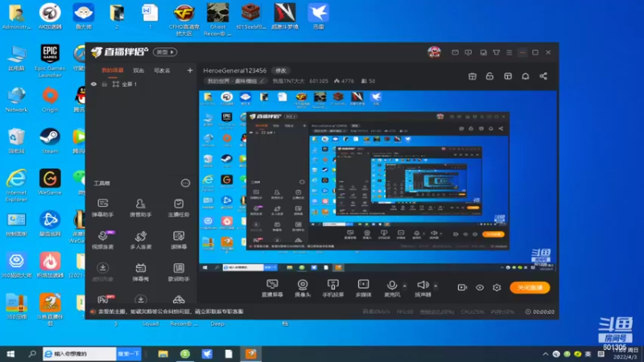Open toolbox more options ellipsis

tap(186, 183)
